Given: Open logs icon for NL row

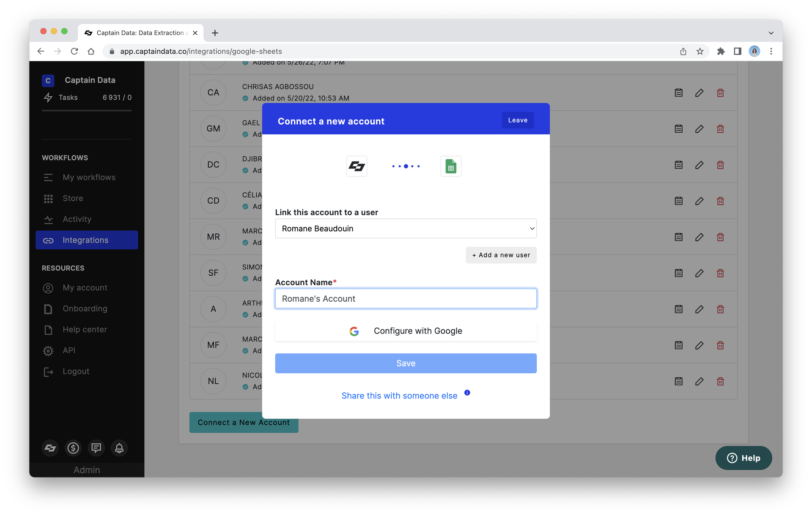Looking at the screenshot, I should pyautogui.click(x=679, y=381).
